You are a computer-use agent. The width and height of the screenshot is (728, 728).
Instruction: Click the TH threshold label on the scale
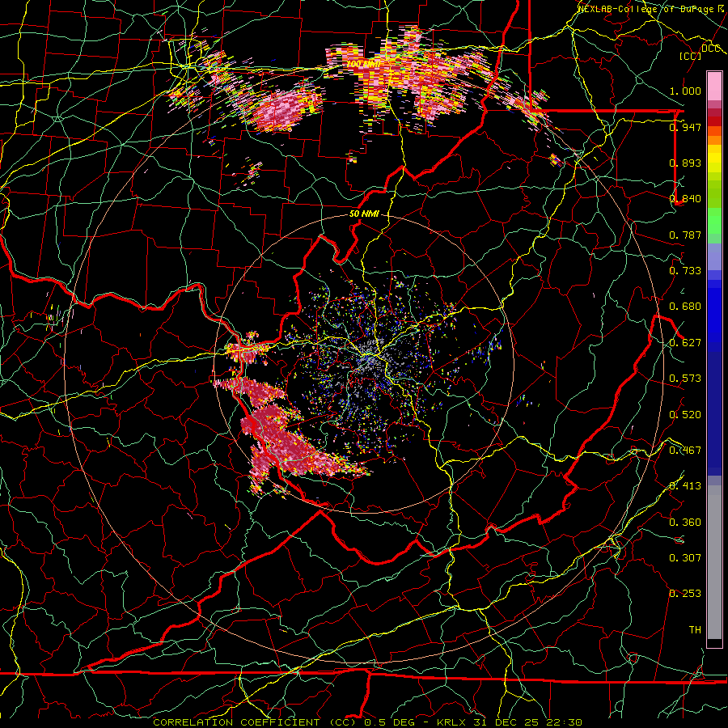(695, 630)
